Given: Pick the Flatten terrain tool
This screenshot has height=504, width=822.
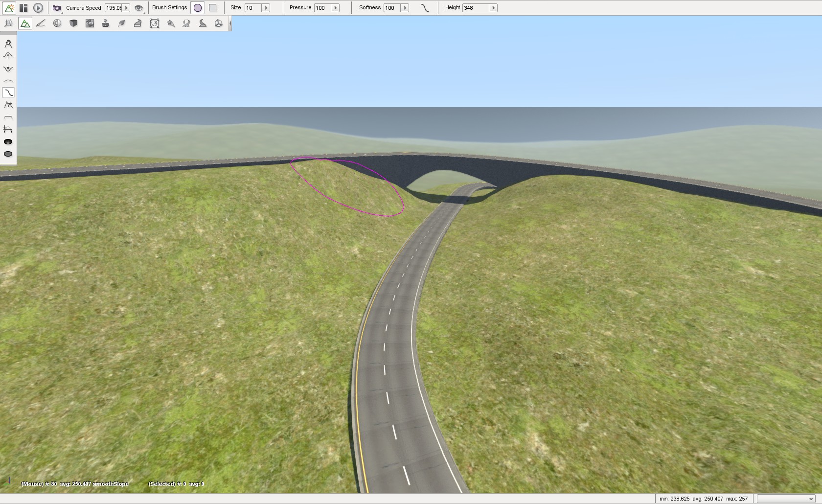Looking at the screenshot, I should point(8,117).
